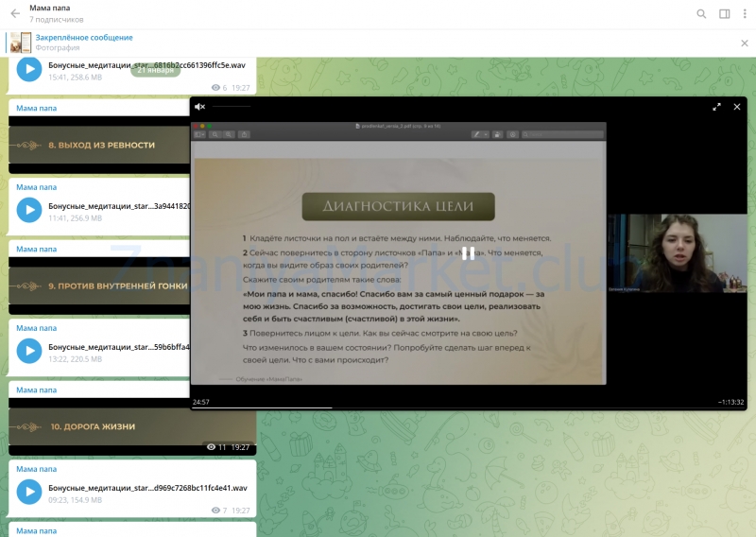
Task: Toggle the right sidebar panel icon
Action: coord(724,14)
